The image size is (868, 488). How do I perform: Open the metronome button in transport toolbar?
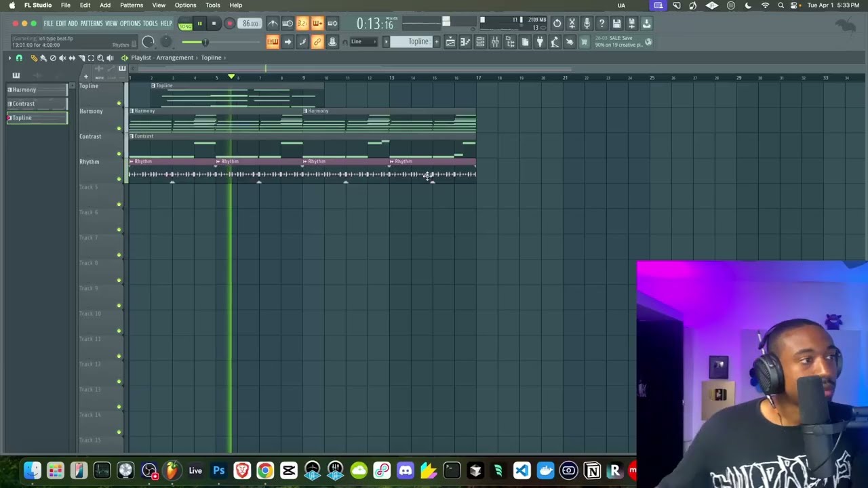(273, 24)
